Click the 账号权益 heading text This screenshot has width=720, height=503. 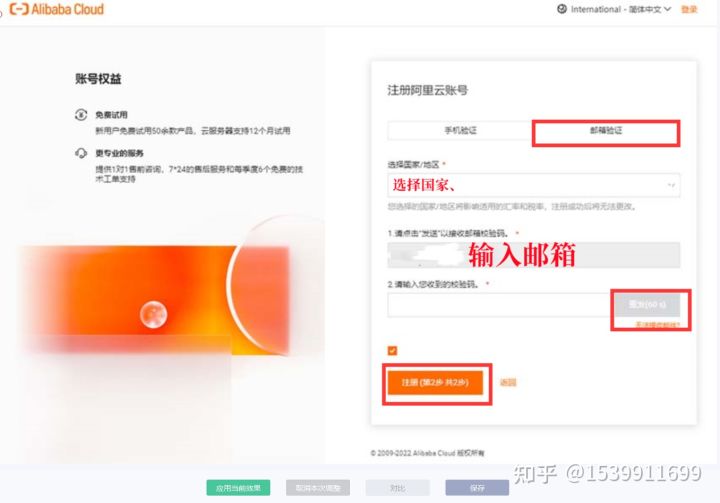point(98,79)
